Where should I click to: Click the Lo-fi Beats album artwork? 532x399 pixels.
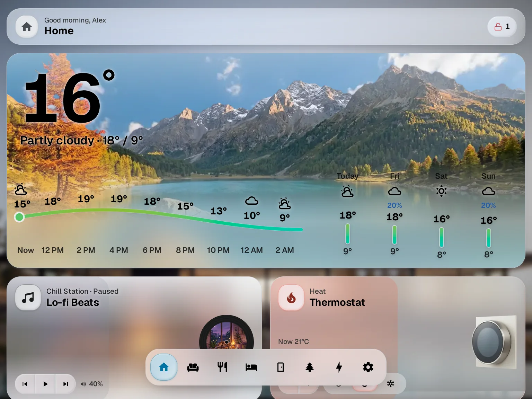[227, 332]
